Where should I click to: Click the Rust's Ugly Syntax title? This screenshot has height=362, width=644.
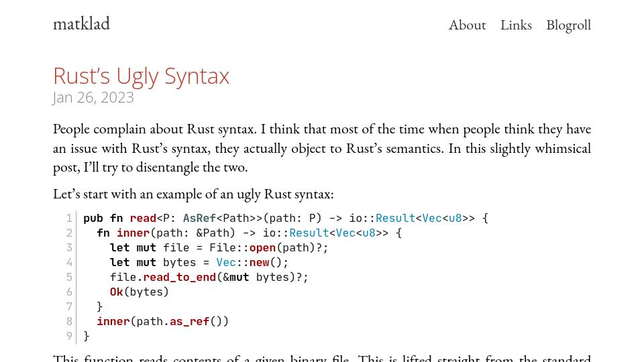click(x=142, y=76)
